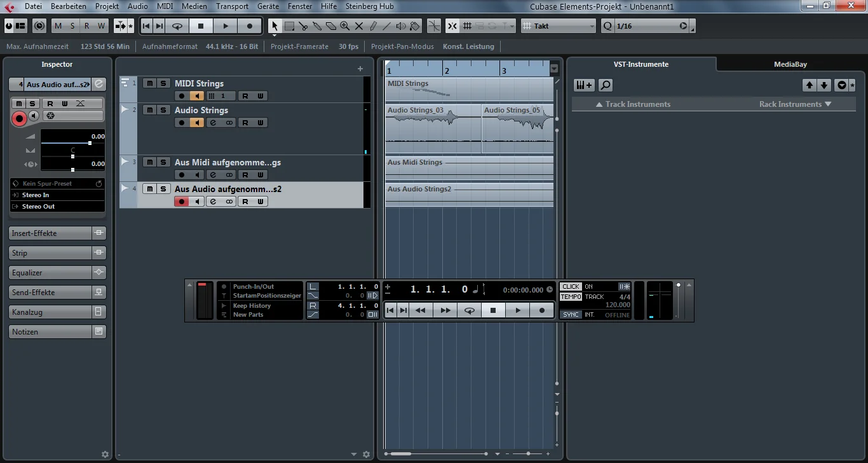Screen dimensions: 868x463
Task: Open the Projekt menu
Action: coord(107,6)
